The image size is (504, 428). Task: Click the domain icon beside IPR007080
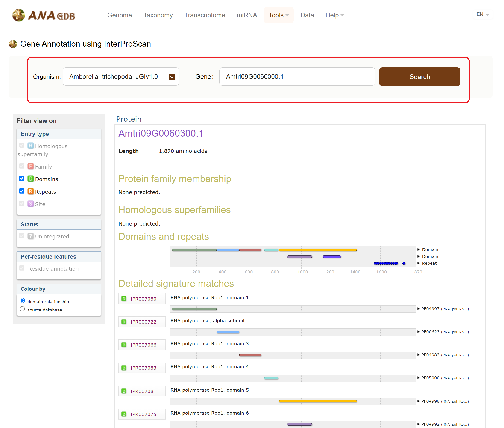click(124, 299)
